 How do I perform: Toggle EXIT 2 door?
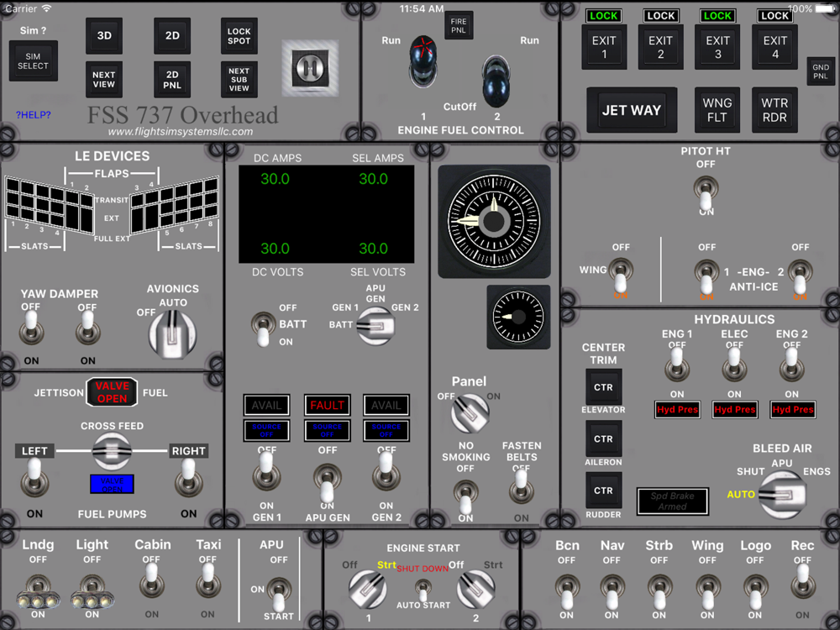(660, 48)
